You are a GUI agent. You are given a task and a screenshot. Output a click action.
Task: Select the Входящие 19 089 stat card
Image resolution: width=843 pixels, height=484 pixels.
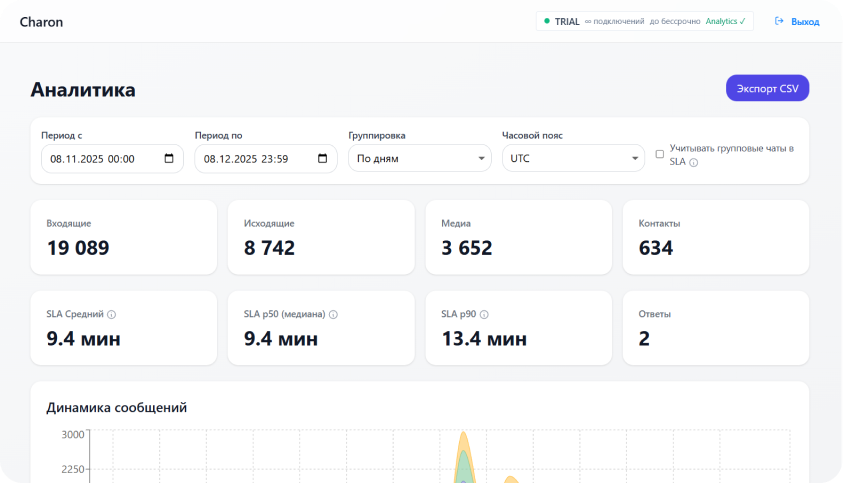point(123,237)
